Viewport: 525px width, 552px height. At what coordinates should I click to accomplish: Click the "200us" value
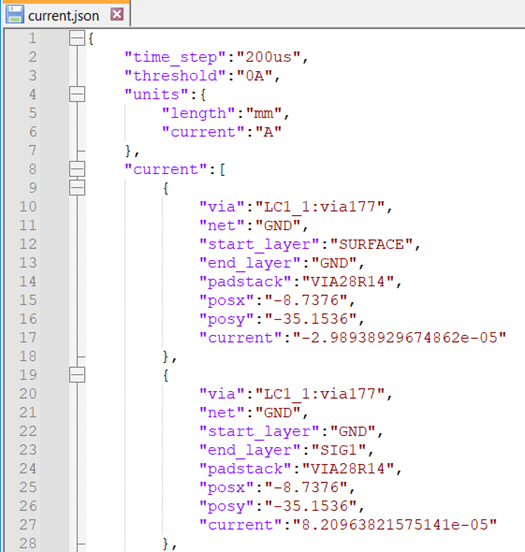268,57
